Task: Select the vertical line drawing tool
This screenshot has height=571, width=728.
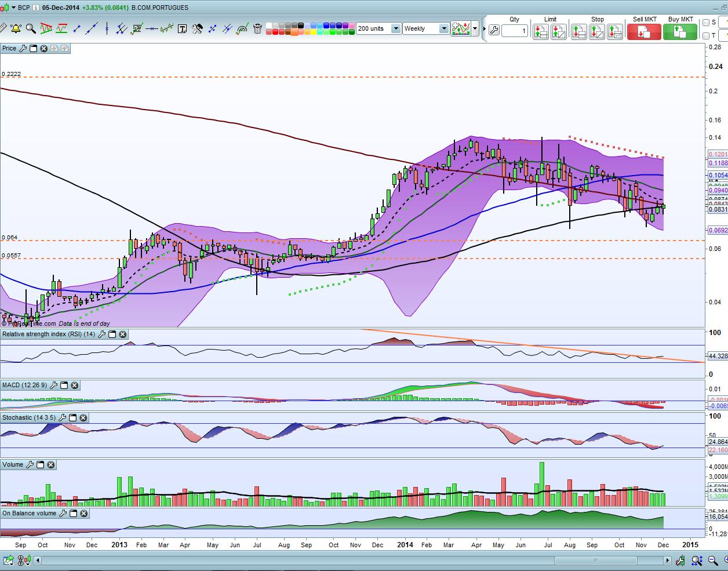Action: (107, 28)
